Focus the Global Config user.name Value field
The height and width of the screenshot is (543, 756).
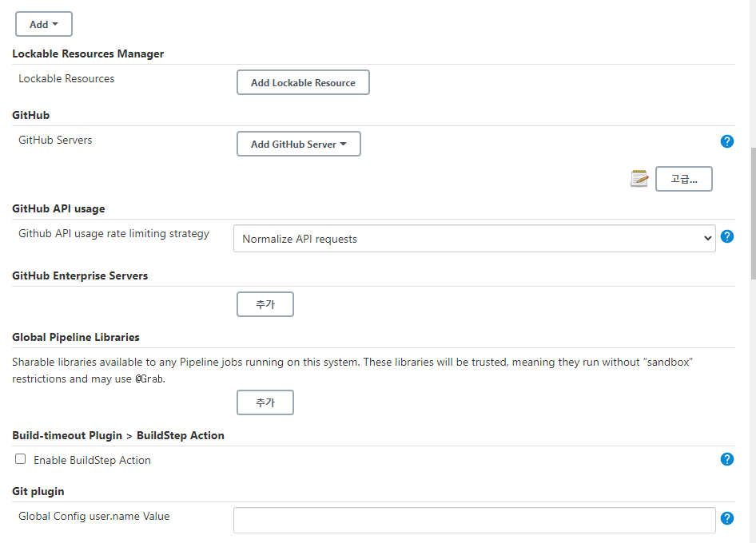(475, 521)
